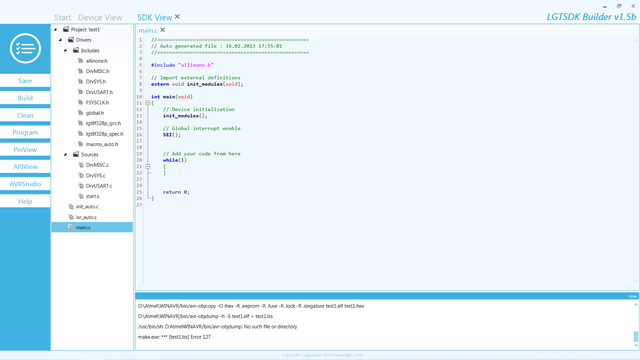This screenshot has width=640, height=360.
Task: Click the Clean button
Action: pyautogui.click(x=25, y=115)
